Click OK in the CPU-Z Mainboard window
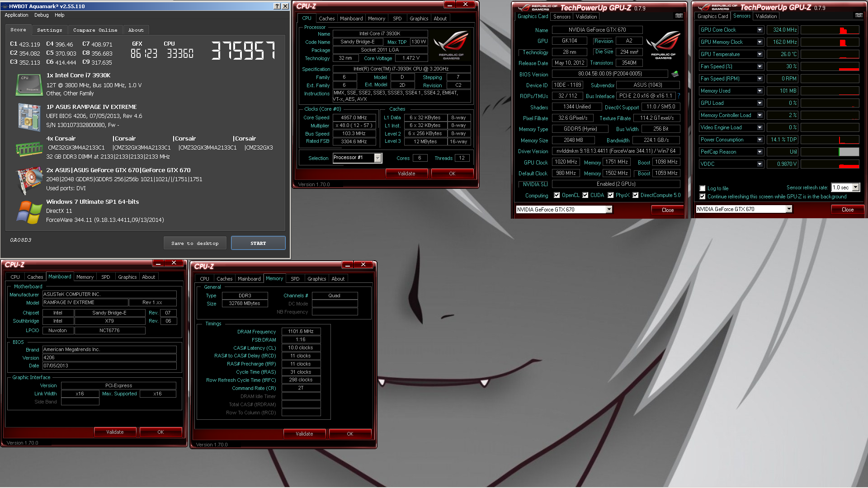 tap(160, 432)
